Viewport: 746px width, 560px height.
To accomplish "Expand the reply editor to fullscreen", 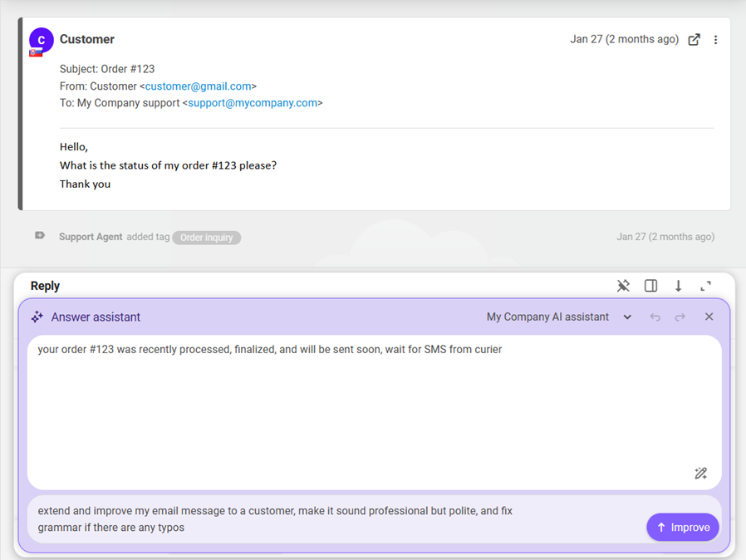I will 705,286.
